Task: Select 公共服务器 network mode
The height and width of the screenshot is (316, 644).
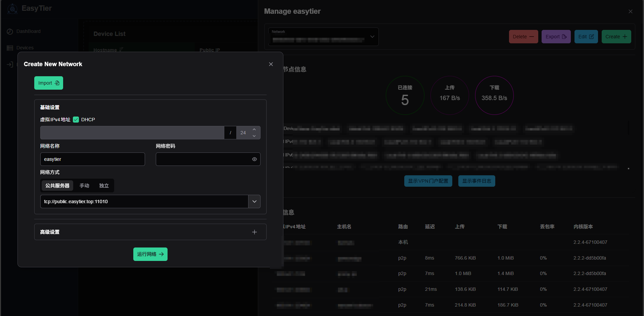Action: 57,186
